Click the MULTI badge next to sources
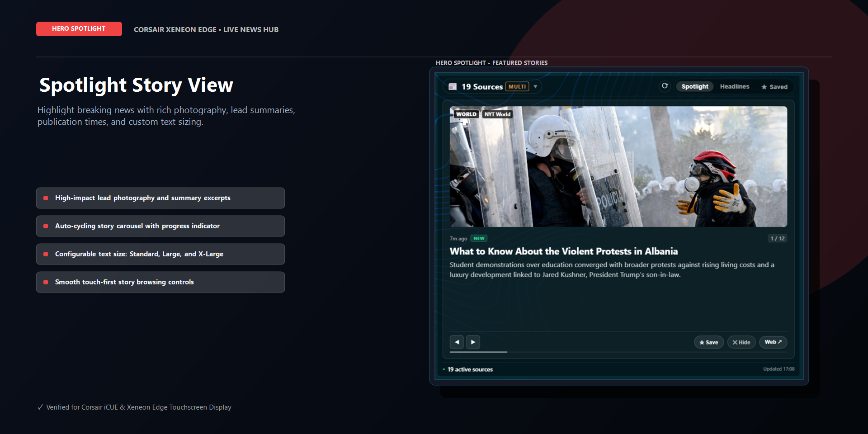 pyautogui.click(x=517, y=86)
